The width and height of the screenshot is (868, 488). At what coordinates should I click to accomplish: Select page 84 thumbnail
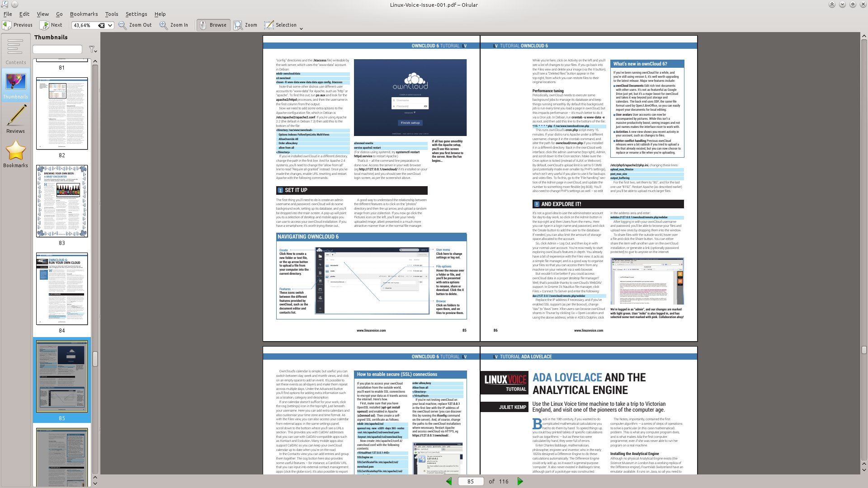point(62,289)
